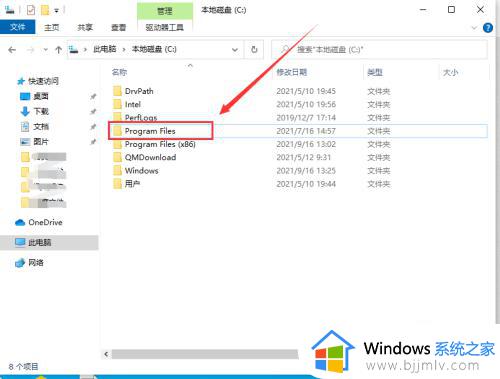The image size is (500, 379).
Task: Select 此电脑 in the navigation pane
Action: pyautogui.click(x=49, y=242)
